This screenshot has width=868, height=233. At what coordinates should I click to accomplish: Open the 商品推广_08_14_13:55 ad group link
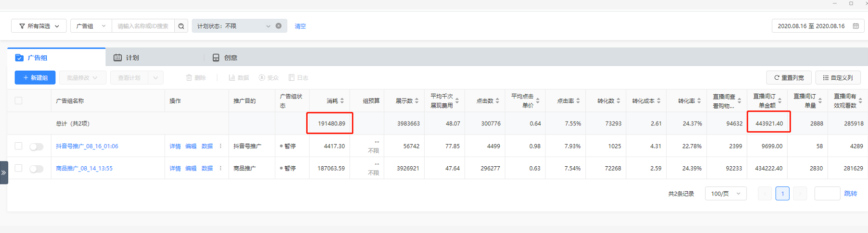pyautogui.click(x=84, y=169)
